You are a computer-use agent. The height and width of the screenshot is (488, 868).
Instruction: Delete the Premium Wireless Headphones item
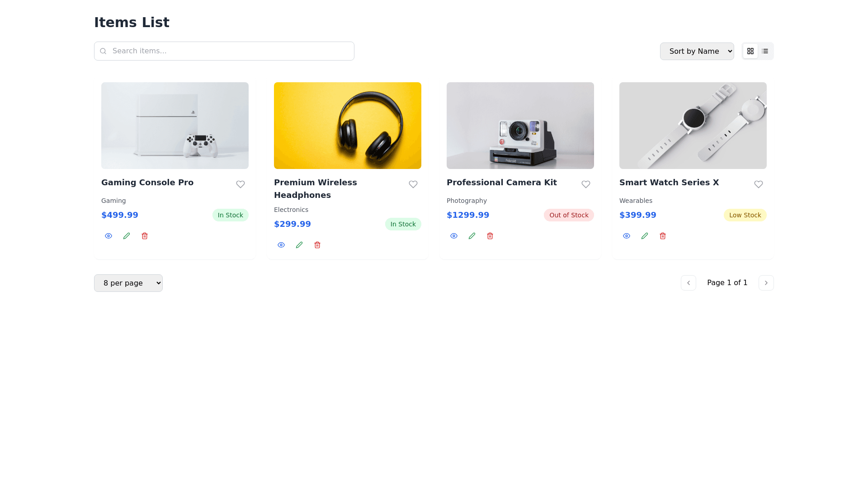coord(317,244)
